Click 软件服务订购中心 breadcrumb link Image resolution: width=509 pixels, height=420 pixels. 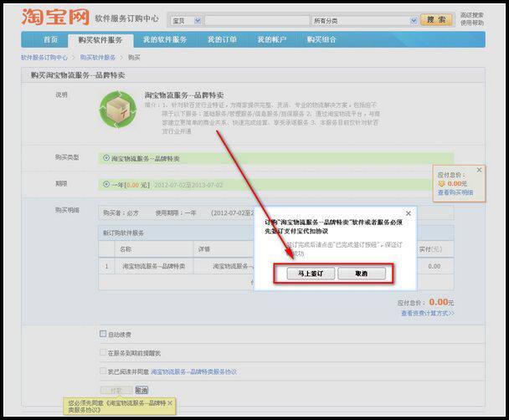pos(44,58)
